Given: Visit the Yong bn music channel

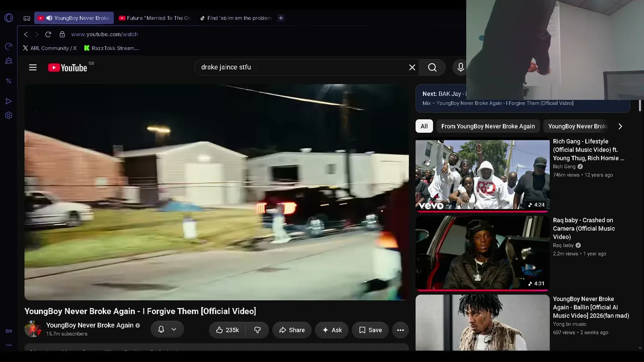Looking at the screenshot, I should click(570, 324).
